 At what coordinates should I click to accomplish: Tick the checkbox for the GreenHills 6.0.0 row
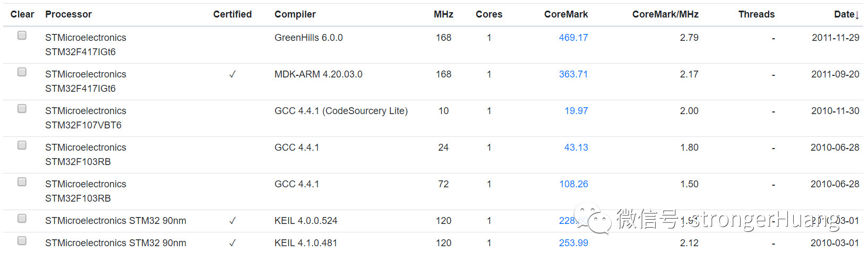(x=22, y=36)
